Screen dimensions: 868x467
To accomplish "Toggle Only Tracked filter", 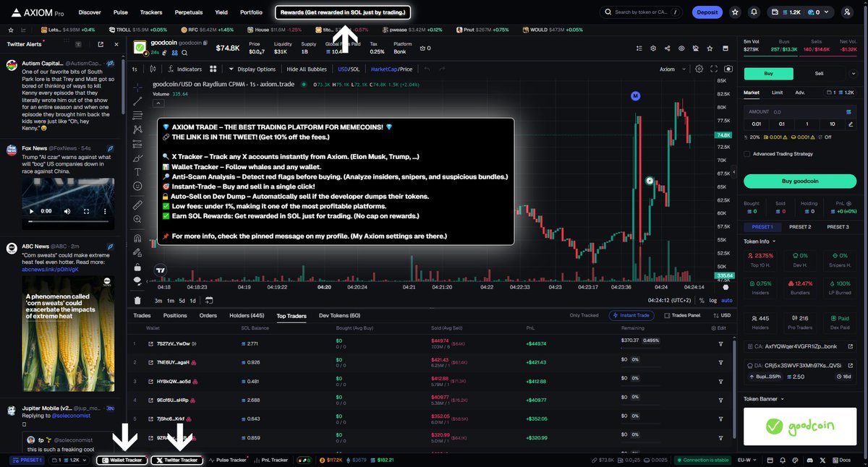I will click(x=584, y=315).
